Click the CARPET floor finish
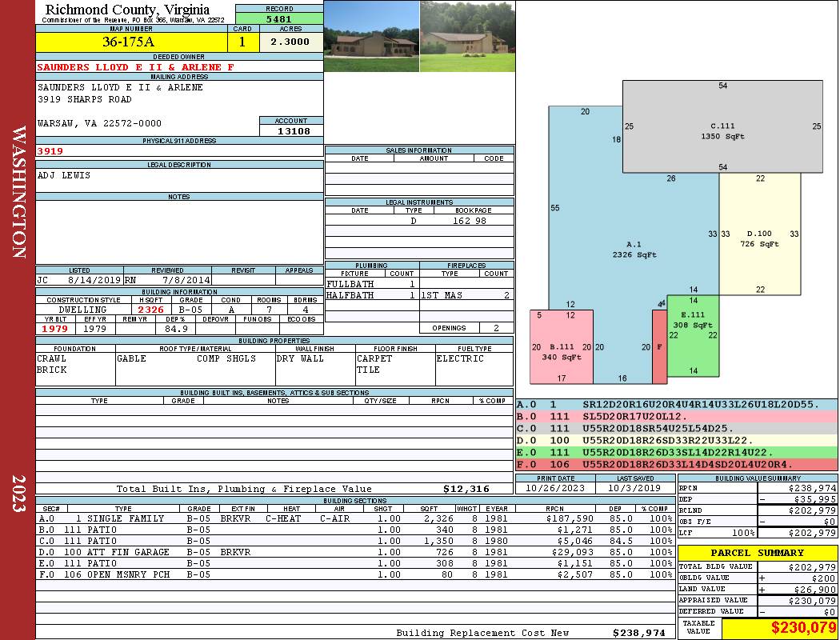Viewport: 840px width, 640px height. 374,358
